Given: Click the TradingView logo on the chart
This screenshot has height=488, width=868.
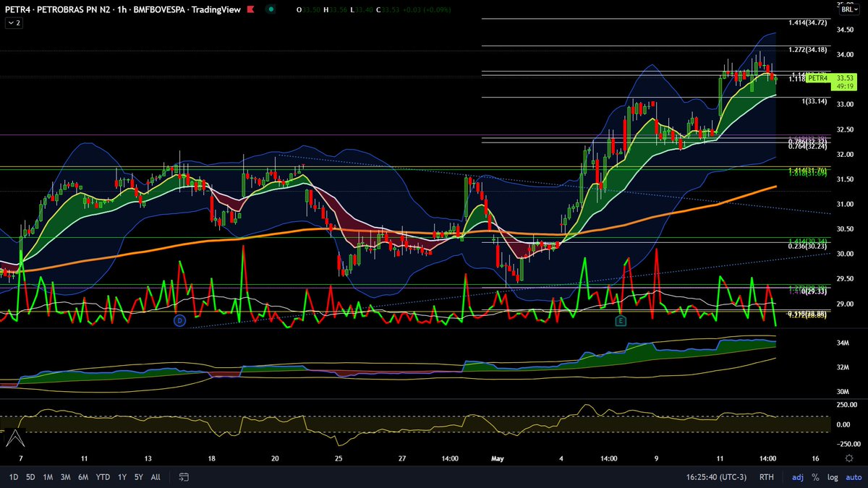Looking at the screenshot, I should 15,438.
